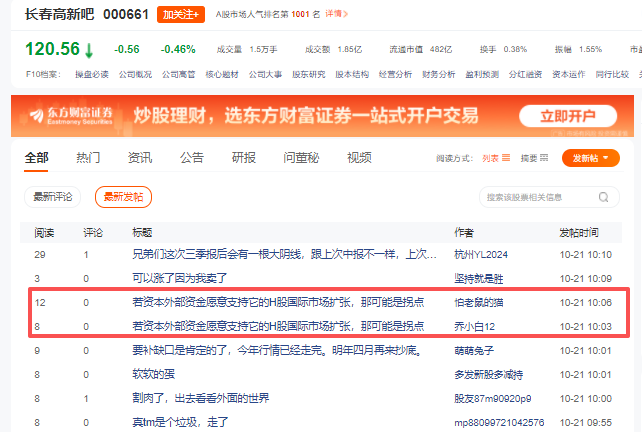Open author 乔小白12's profile
The height and width of the screenshot is (432, 642).
(475, 327)
